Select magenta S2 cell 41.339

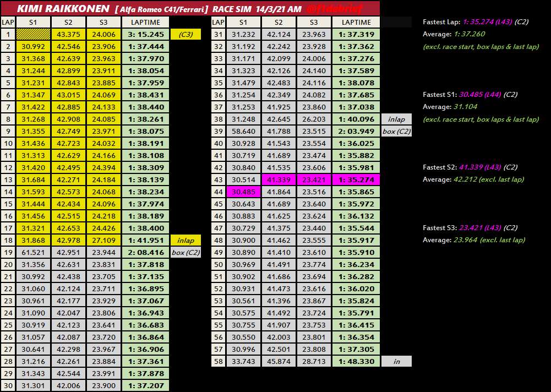tap(279, 179)
